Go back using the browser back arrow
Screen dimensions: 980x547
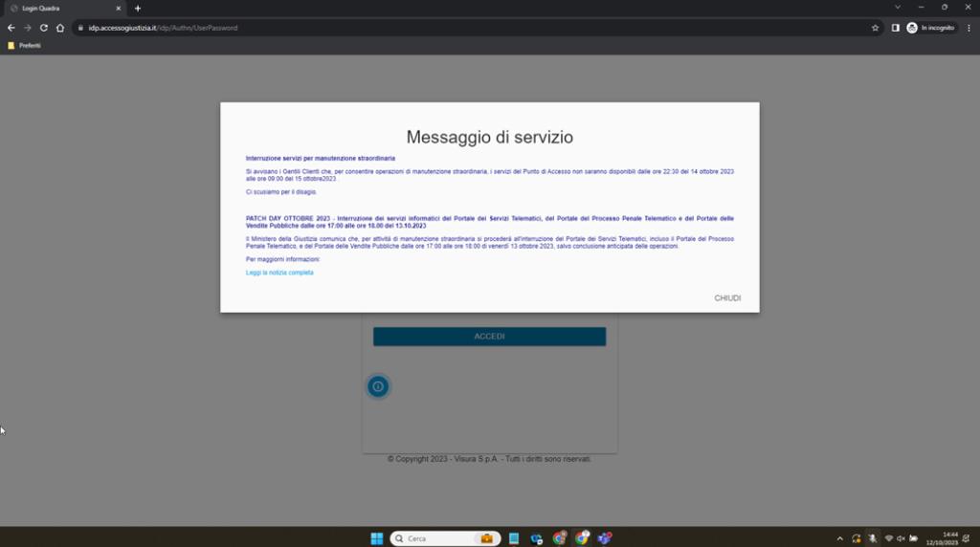click(11, 28)
